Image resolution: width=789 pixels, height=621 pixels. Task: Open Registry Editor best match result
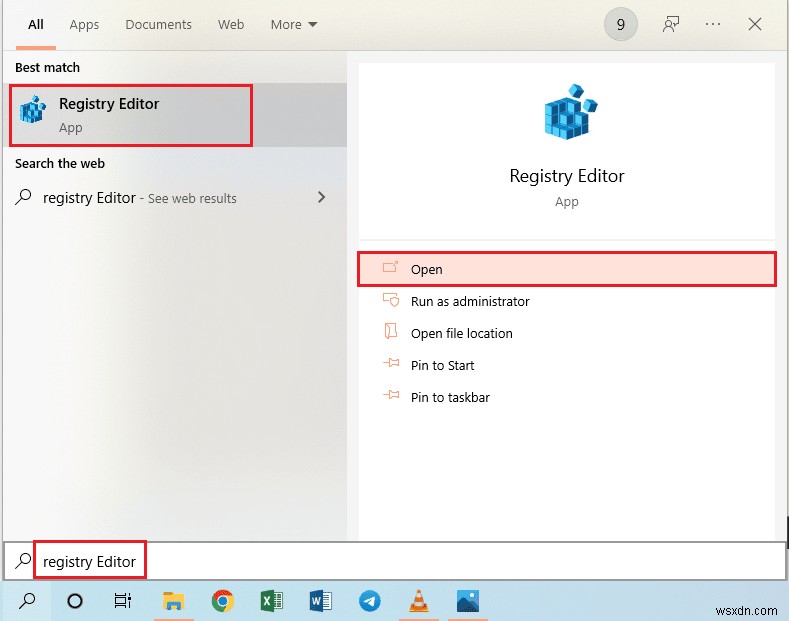click(175, 115)
